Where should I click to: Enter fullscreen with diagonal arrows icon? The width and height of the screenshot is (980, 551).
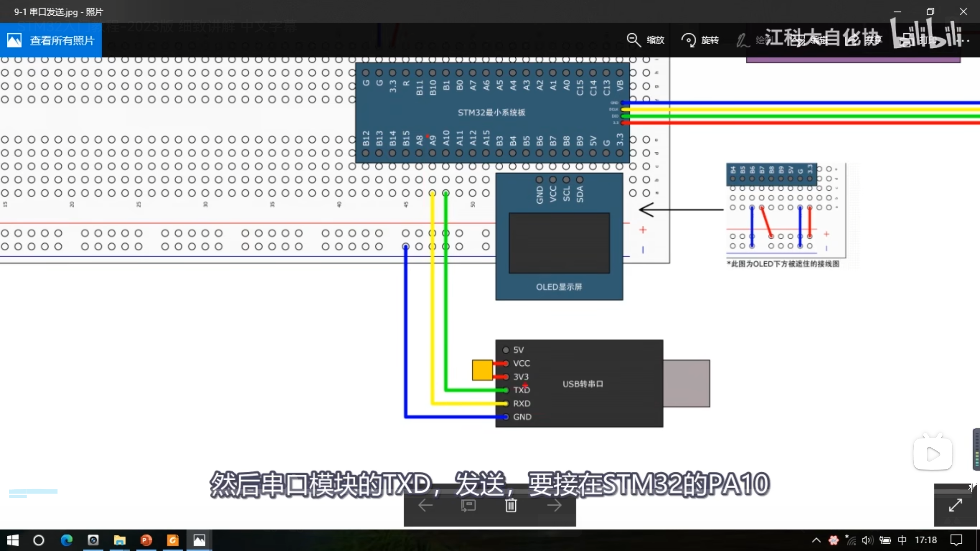click(955, 505)
